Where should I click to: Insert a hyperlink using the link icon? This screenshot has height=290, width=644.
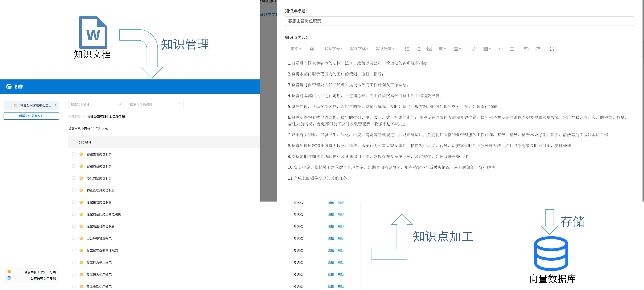[x=474, y=49]
